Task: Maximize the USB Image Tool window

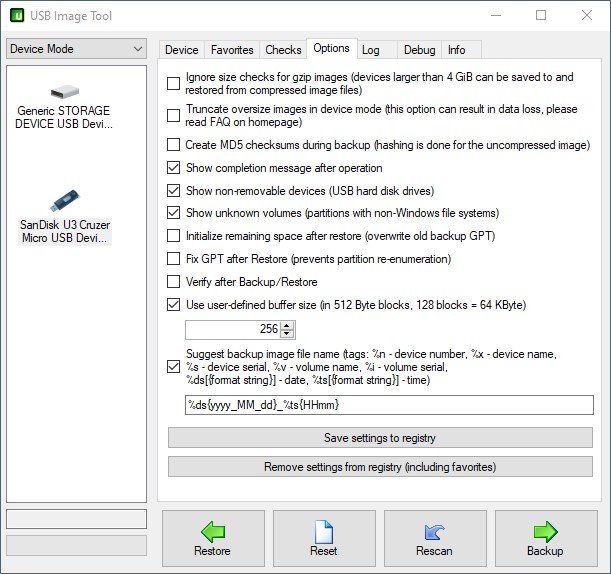Action: [541, 16]
